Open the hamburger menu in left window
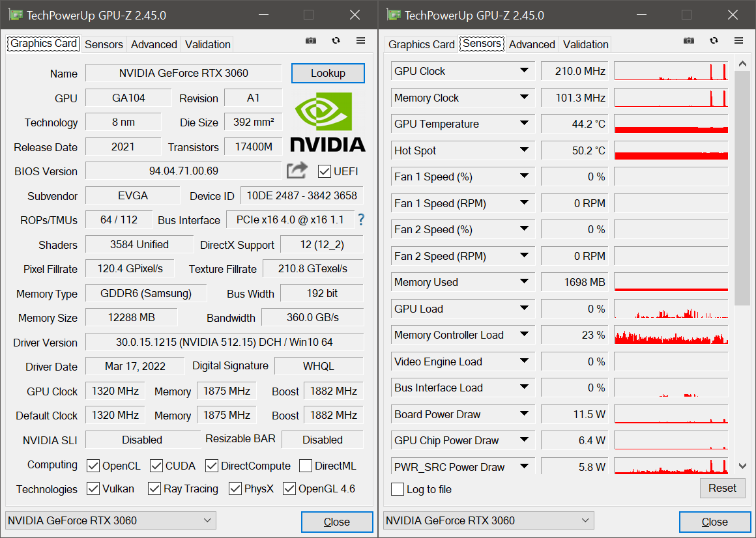The image size is (756, 538). tap(360, 41)
